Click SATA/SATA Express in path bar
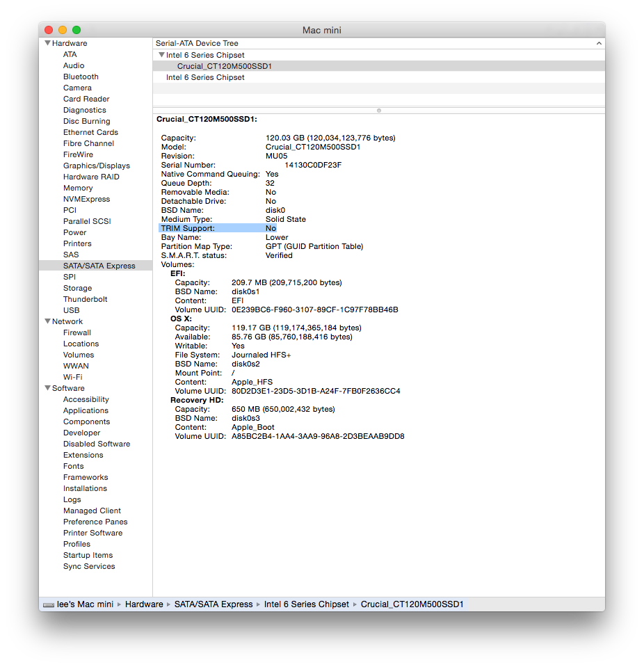Viewport: 644px width, 667px height. pos(214,604)
